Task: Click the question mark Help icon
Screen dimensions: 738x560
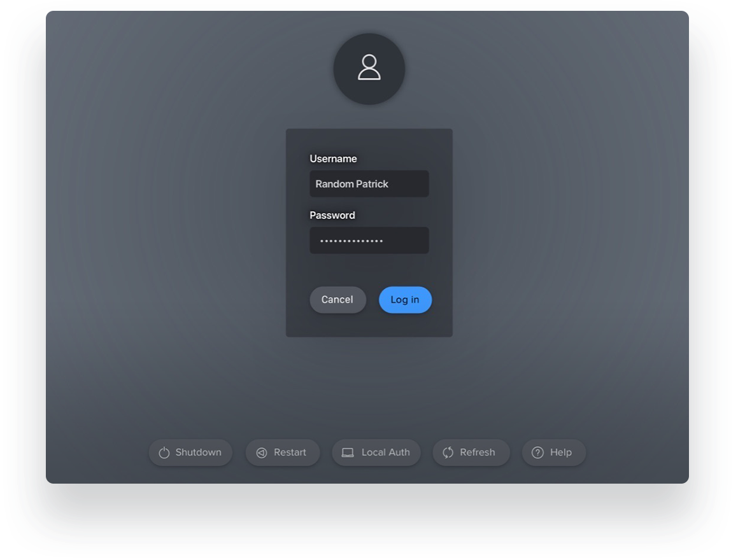Action: click(537, 452)
